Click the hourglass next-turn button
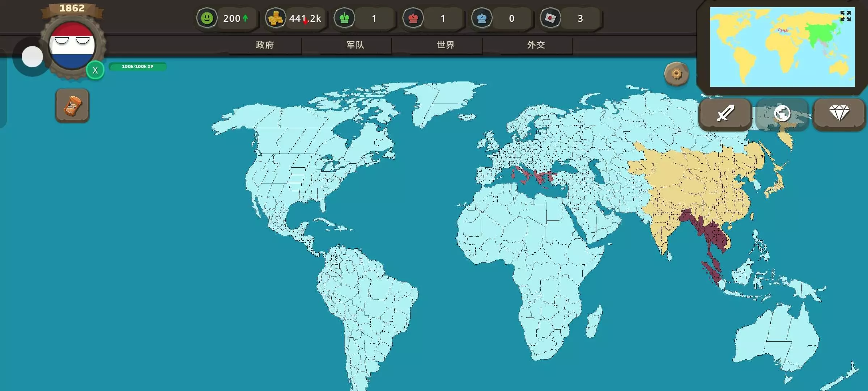Image resolution: width=868 pixels, height=391 pixels. [72, 106]
